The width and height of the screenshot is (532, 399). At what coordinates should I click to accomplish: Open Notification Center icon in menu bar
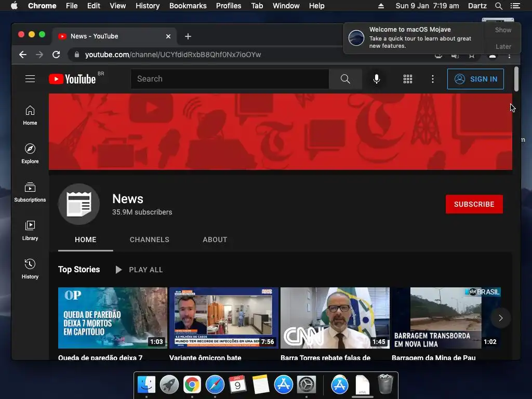pos(515,6)
